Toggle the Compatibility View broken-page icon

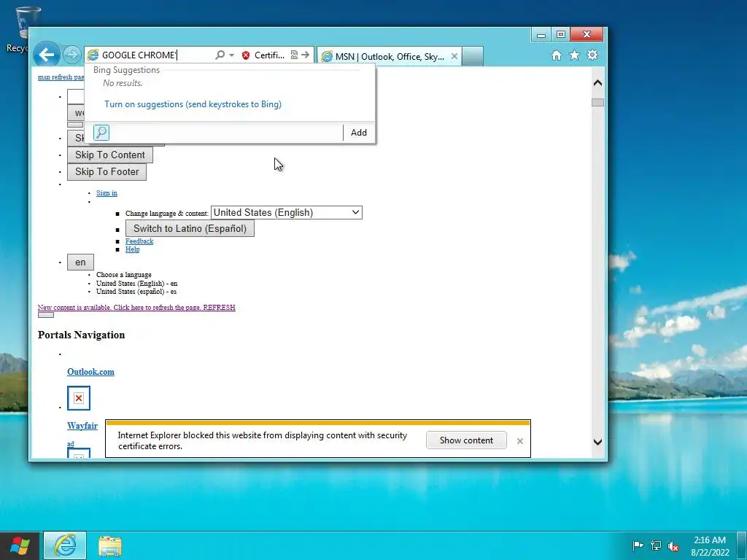tap(294, 55)
